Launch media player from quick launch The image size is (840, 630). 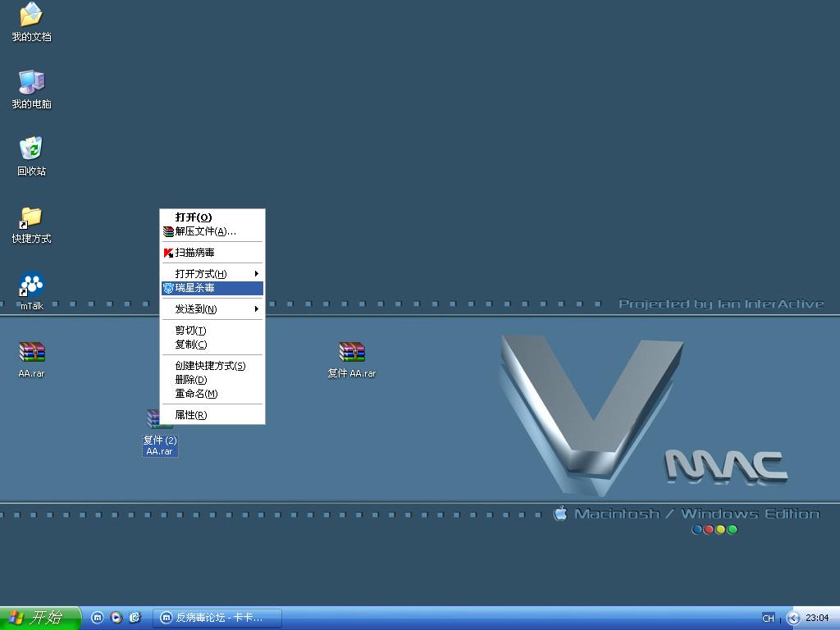coord(116,618)
